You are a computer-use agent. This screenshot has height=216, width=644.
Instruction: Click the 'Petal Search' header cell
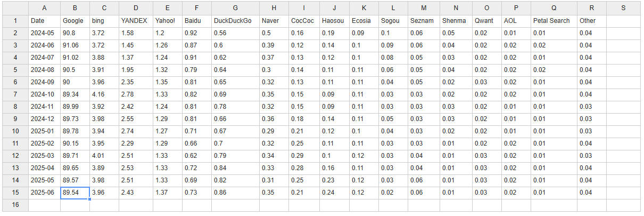point(554,21)
